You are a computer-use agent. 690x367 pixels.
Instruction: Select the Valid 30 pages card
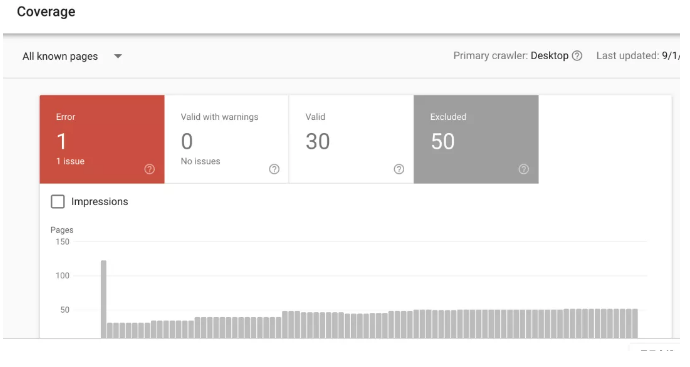pyautogui.click(x=351, y=139)
